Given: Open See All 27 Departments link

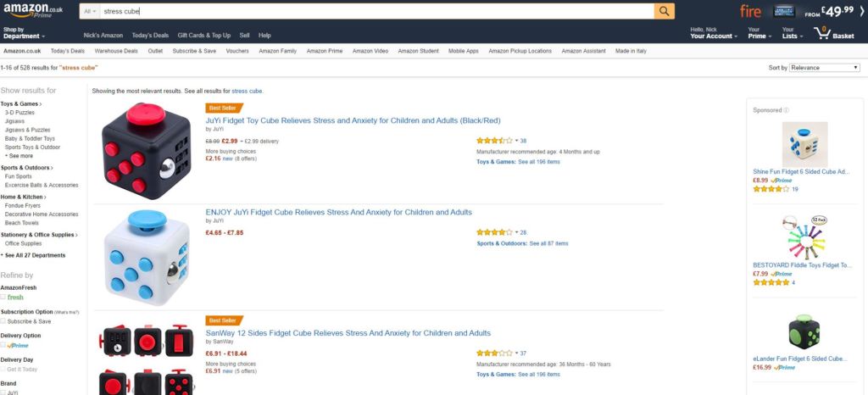Looking at the screenshot, I should tap(34, 256).
